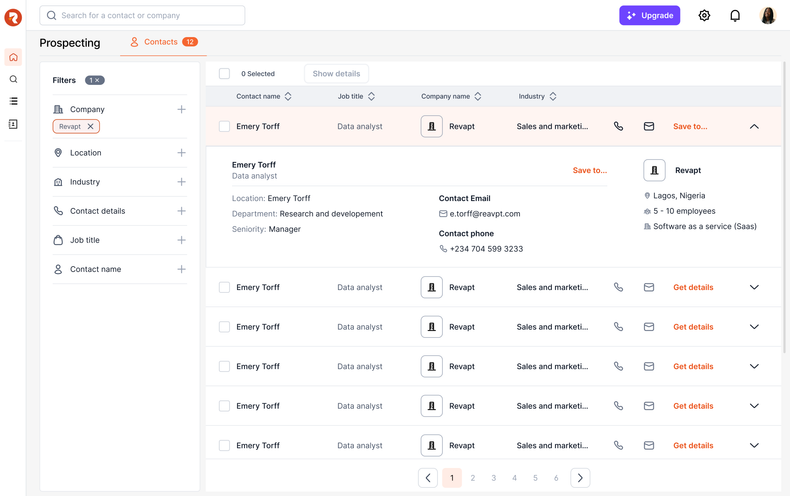
Task: Expand the second contact row chevron
Action: 754,288
